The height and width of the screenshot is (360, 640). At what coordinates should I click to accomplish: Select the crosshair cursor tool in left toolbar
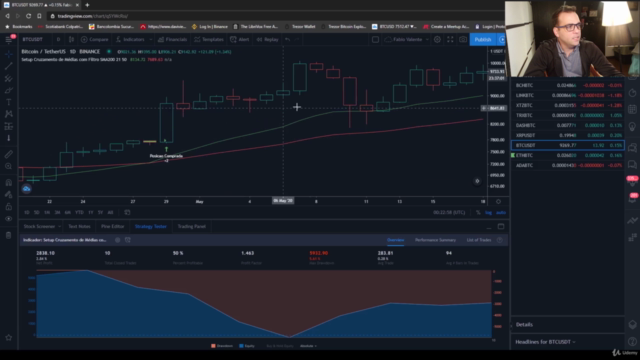pos(9,54)
